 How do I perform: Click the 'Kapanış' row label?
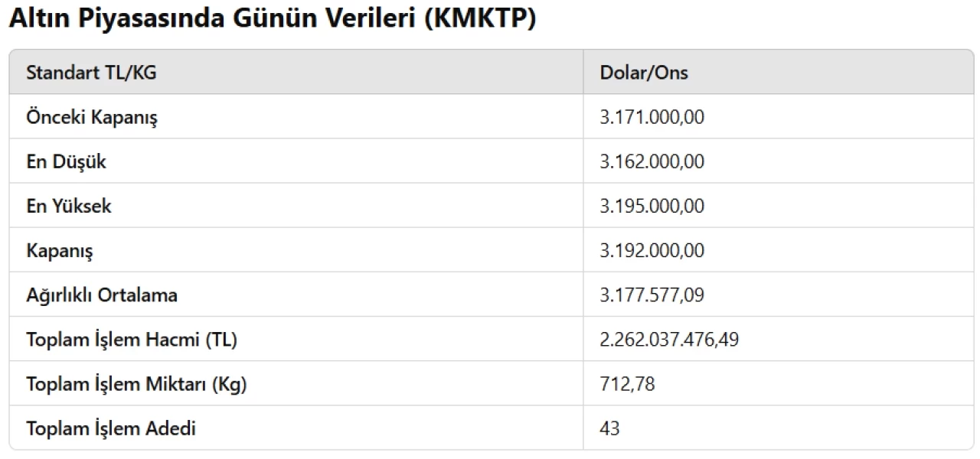tap(60, 250)
